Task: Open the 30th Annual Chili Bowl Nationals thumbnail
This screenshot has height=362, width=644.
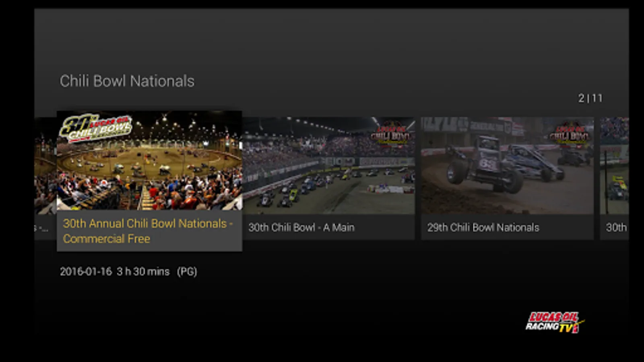Action: coord(149,160)
